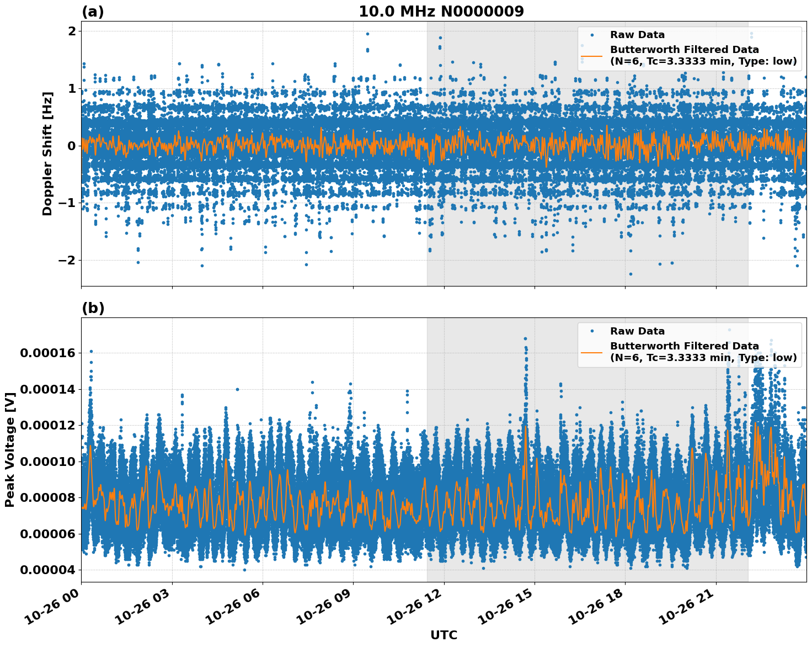Click the blue dot marker in panel (b) legend
Viewport: 812px width, 647px height.
(x=592, y=331)
